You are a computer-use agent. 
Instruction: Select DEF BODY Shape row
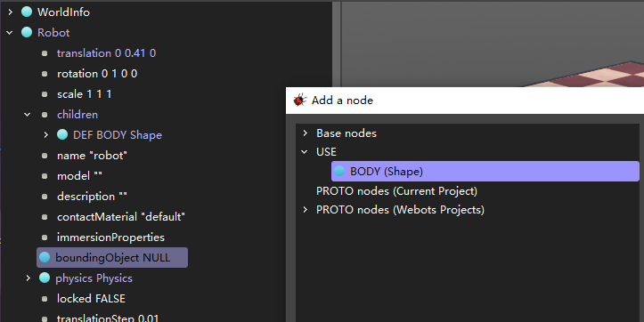coord(118,135)
